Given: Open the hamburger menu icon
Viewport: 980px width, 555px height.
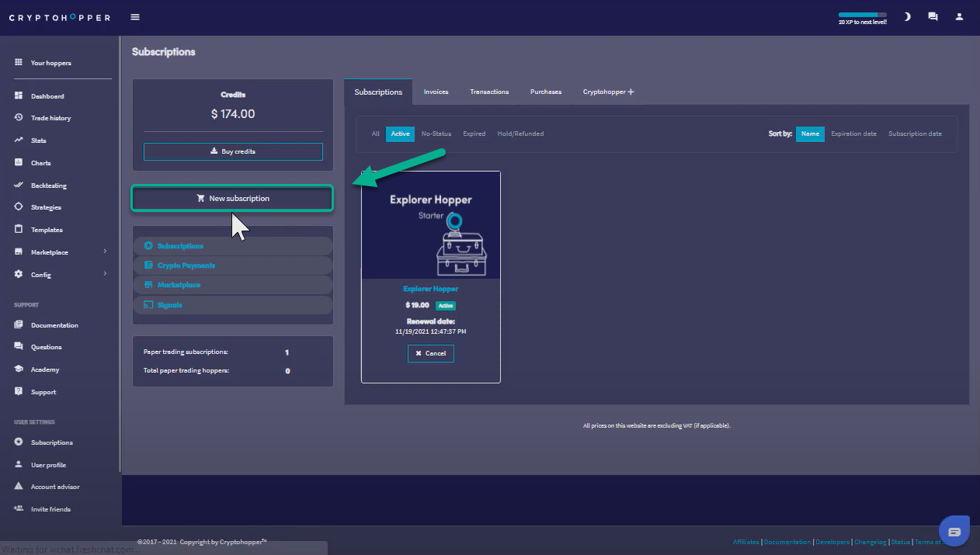Looking at the screenshot, I should pos(136,17).
